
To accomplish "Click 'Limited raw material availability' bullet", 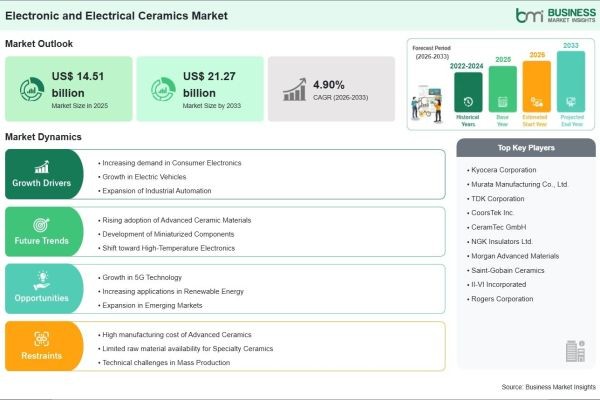I will (x=186, y=349).
